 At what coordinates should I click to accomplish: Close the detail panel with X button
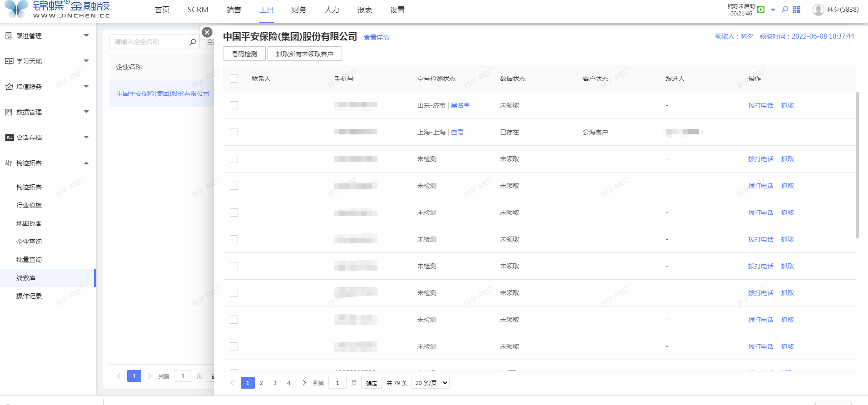[x=207, y=32]
